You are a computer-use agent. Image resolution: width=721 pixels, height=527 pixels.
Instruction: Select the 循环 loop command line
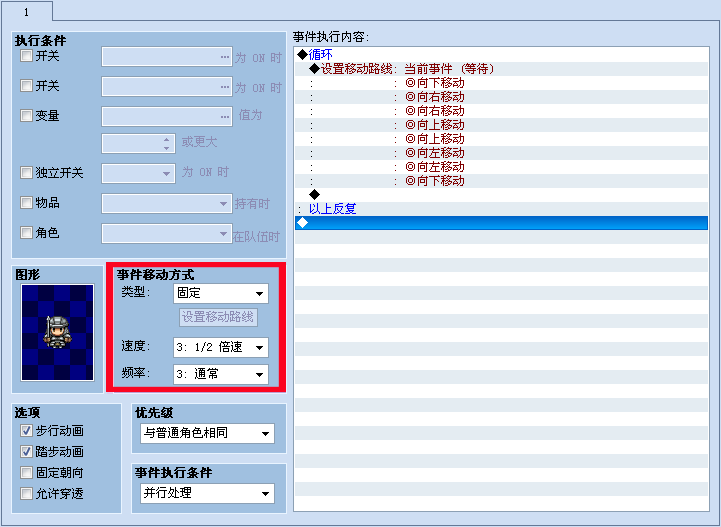(x=502, y=55)
